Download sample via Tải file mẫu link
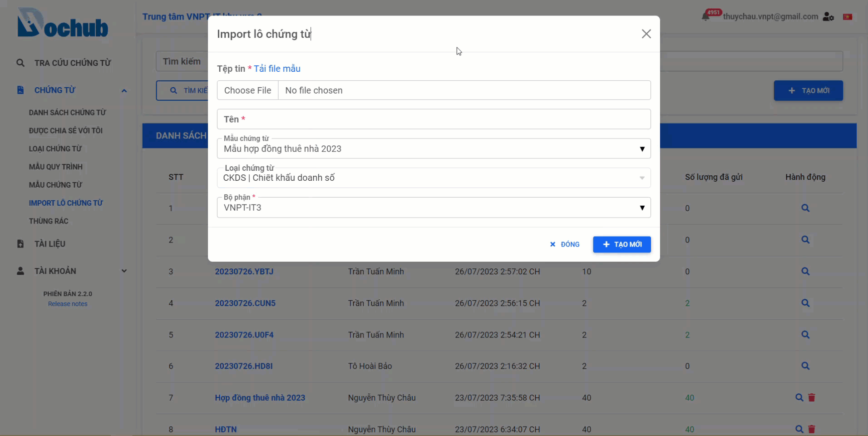The width and height of the screenshot is (868, 436). 277,69
